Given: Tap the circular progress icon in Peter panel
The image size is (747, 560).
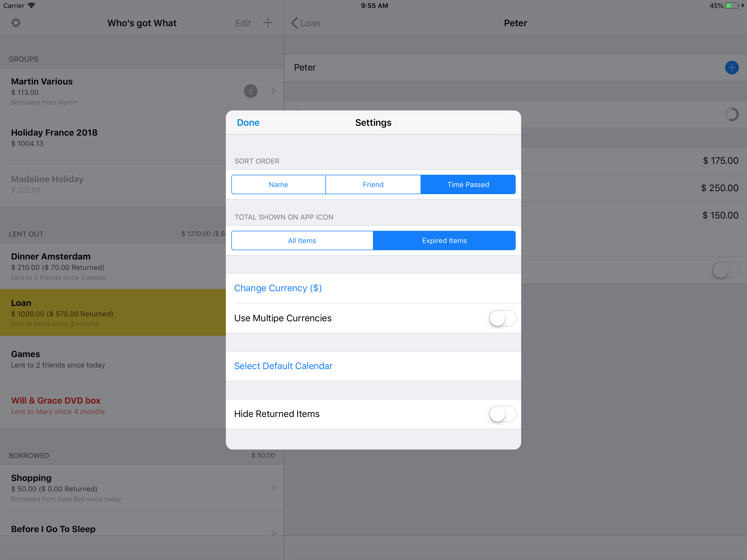Looking at the screenshot, I should 731,114.
